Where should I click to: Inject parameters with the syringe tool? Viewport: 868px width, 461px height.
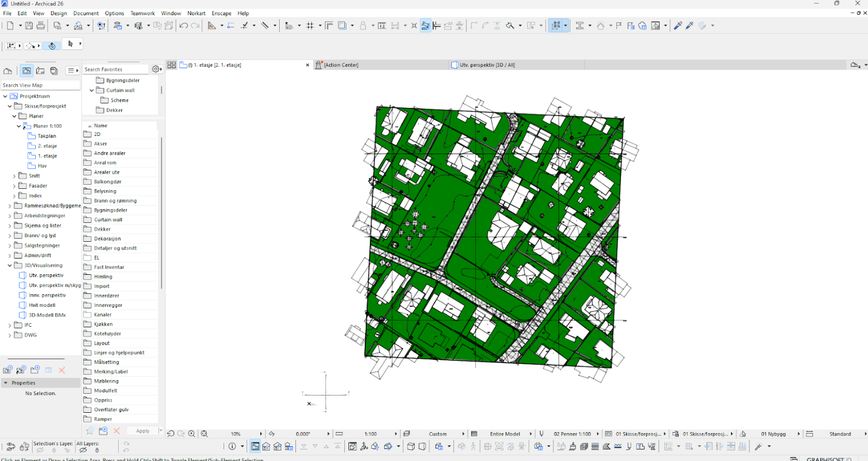(x=690, y=25)
